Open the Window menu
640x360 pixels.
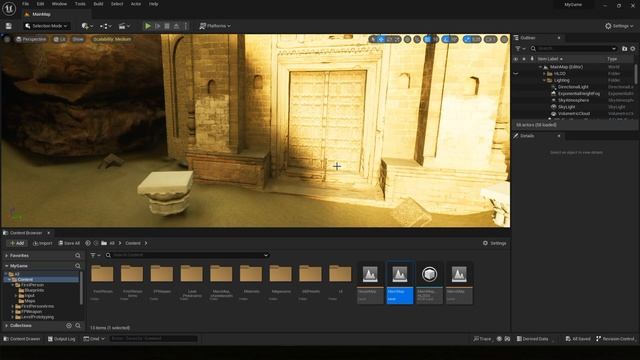[59, 4]
